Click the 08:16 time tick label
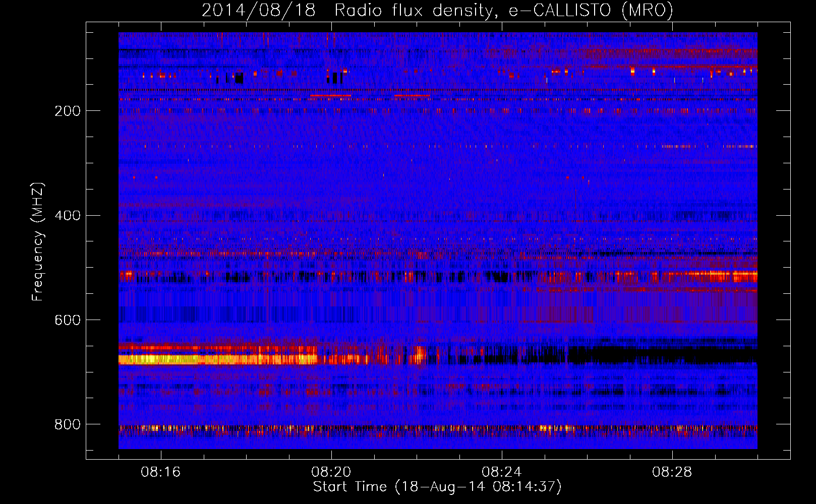This screenshot has width=816, height=504. click(x=161, y=472)
